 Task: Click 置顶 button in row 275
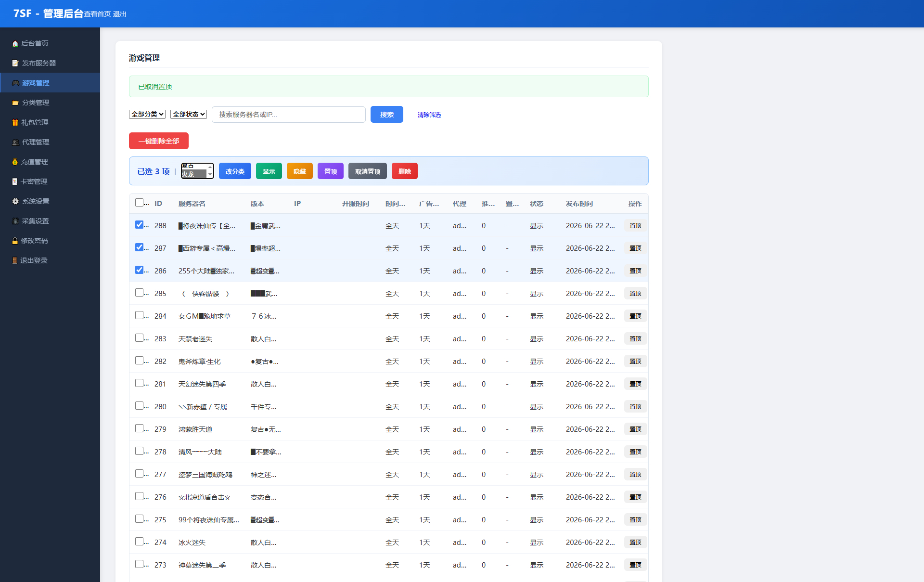pyautogui.click(x=636, y=520)
